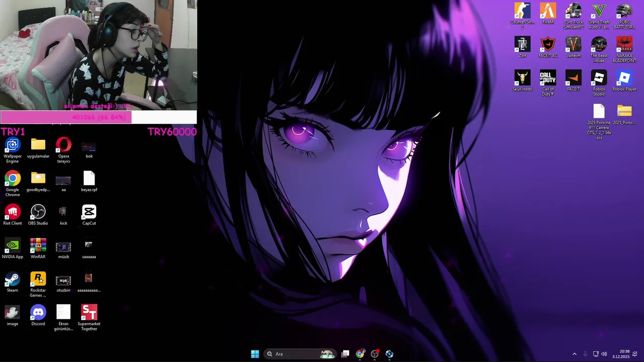Select the image file icon
The height and width of the screenshot is (362, 644).
(x=13, y=316)
